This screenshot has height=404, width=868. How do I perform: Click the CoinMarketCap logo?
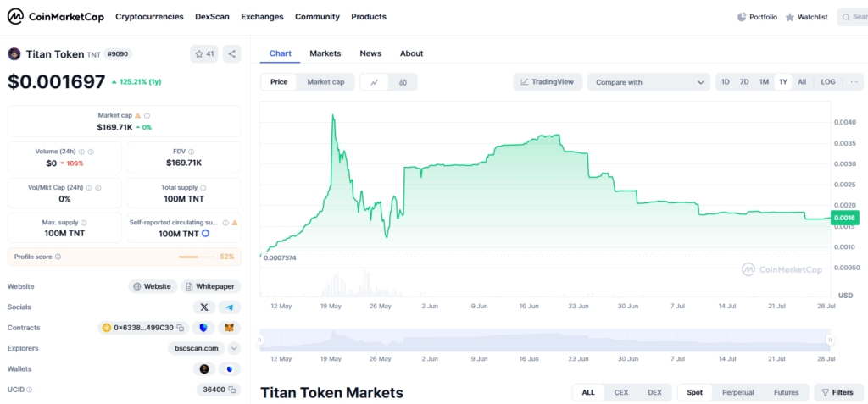[55, 17]
